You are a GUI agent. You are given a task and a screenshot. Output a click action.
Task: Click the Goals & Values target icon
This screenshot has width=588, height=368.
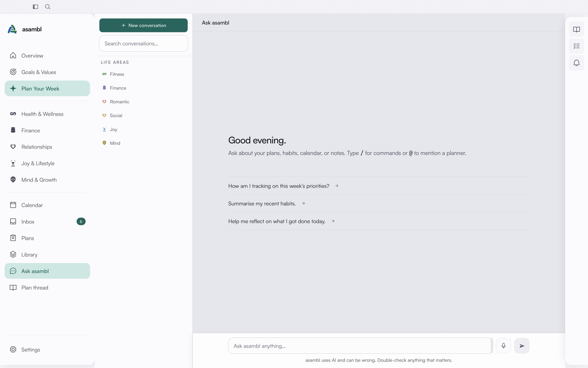(13, 72)
